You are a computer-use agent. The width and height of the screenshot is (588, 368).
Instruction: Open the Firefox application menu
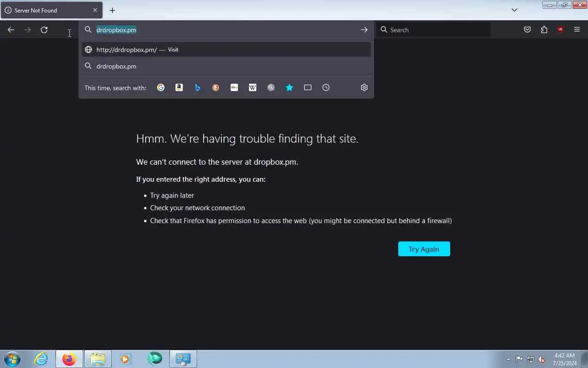click(x=577, y=30)
